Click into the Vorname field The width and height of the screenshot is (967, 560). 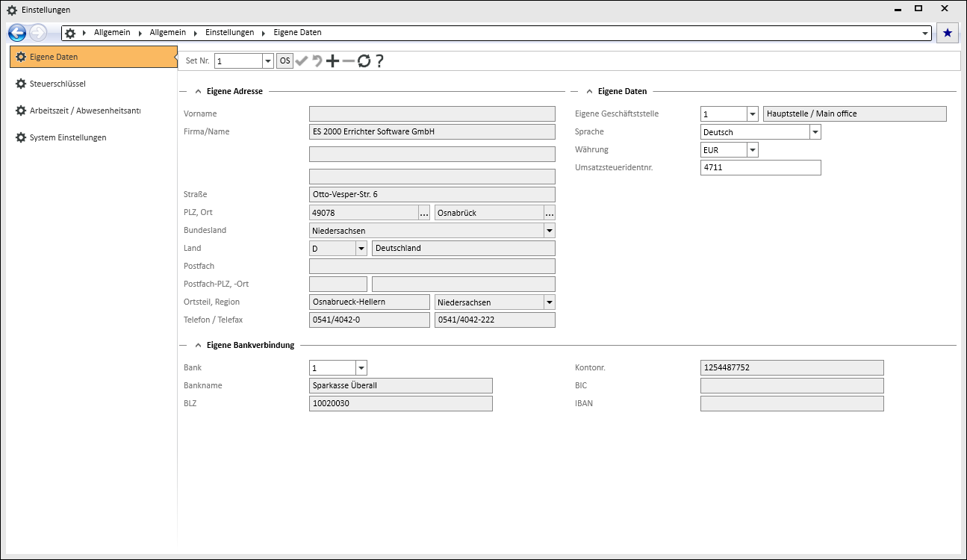click(x=432, y=114)
